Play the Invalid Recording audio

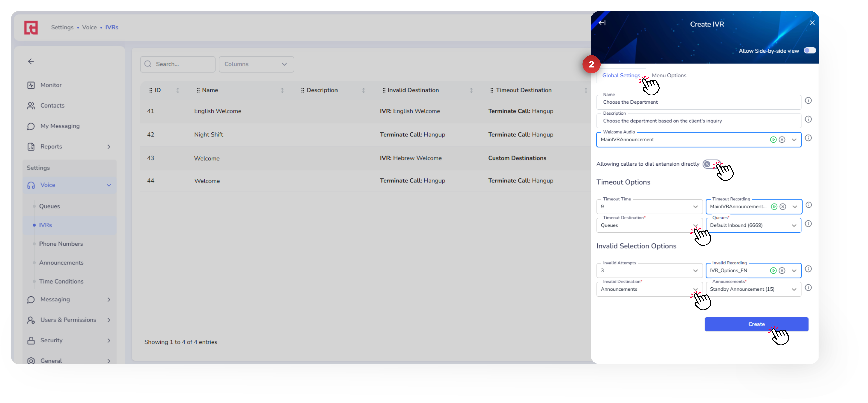point(773,271)
